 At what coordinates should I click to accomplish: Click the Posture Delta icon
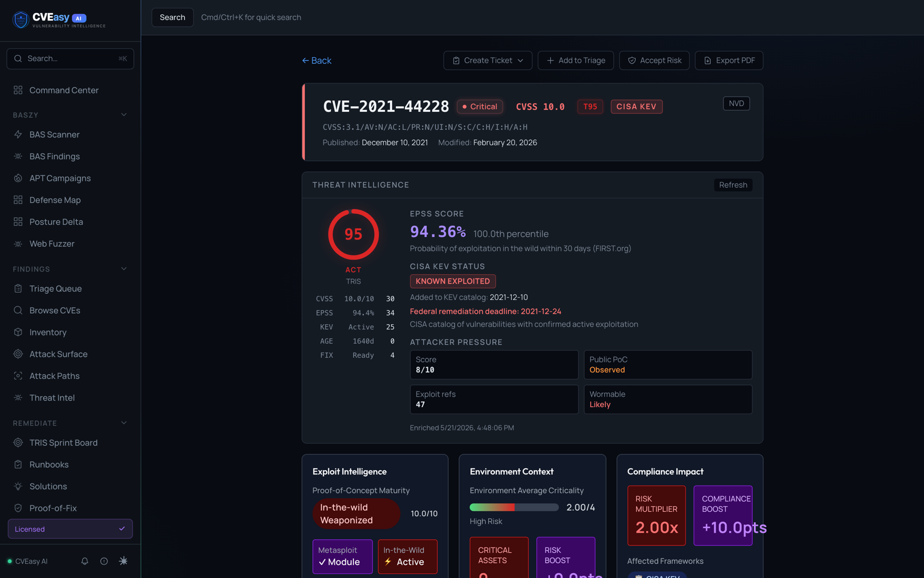[18, 222]
